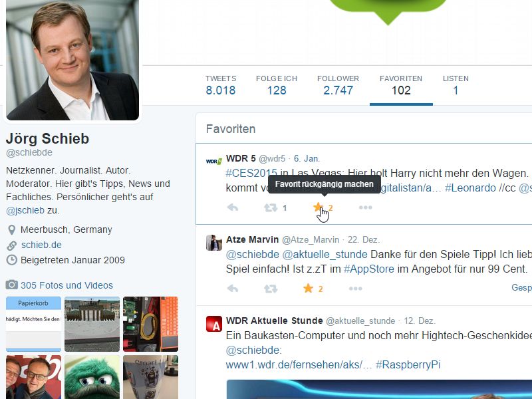Open the Brandenburg Gate photo thumbnail
This screenshot has width=532, height=399.
point(92,324)
